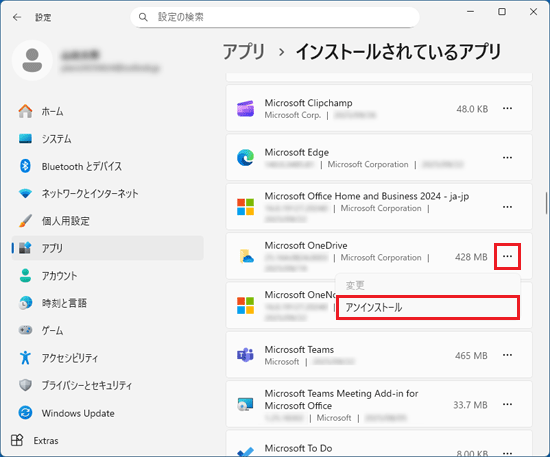The height and width of the screenshot is (457, 550).
Task: Click the 428 MB size value
Action: pyautogui.click(x=471, y=257)
